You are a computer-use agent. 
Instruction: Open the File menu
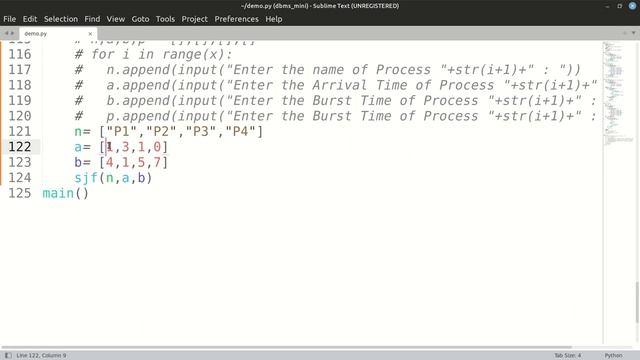tap(9, 19)
